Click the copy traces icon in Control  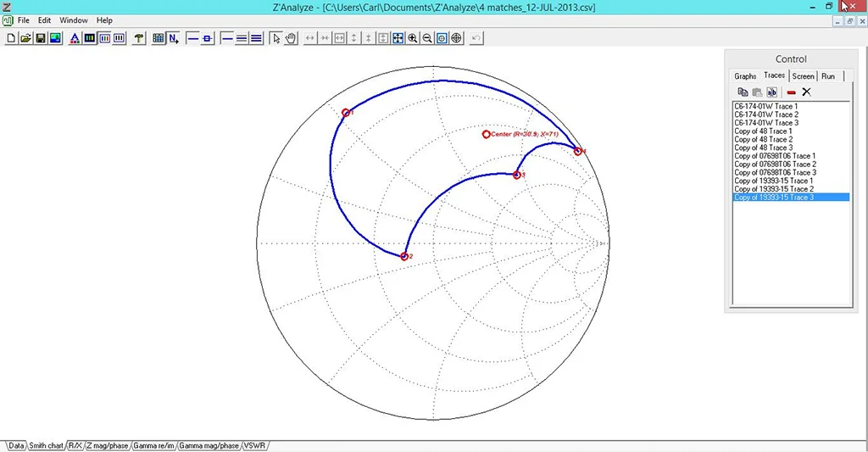743,92
